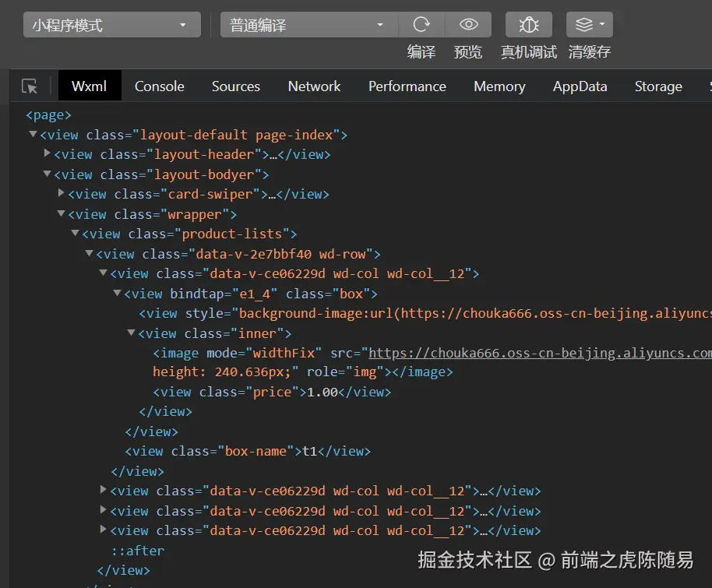Screen dimensions: 712x588
Task: Open the arrow beside clear cache icon
Action: tap(602, 23)
